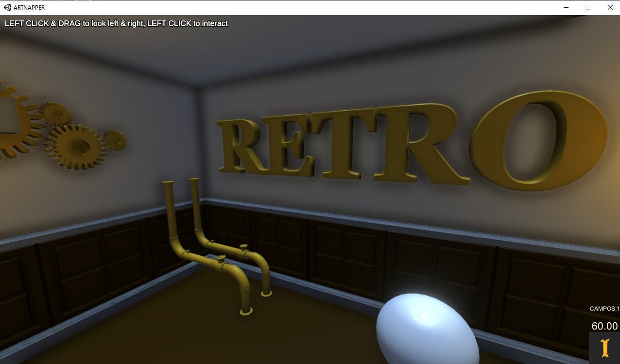This screenshot has width=620, height=364.
Task: Click the ARTNAPPER window title
Action: click(x=29, y=7)
